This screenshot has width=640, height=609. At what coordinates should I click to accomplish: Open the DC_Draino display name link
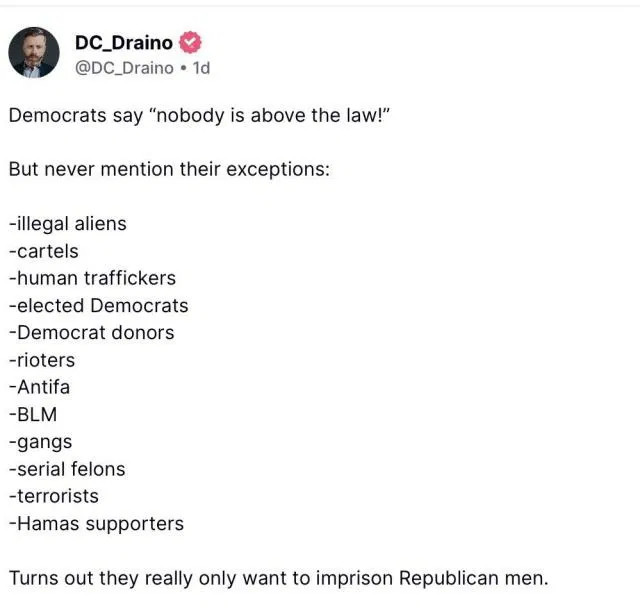click(123, 42)
